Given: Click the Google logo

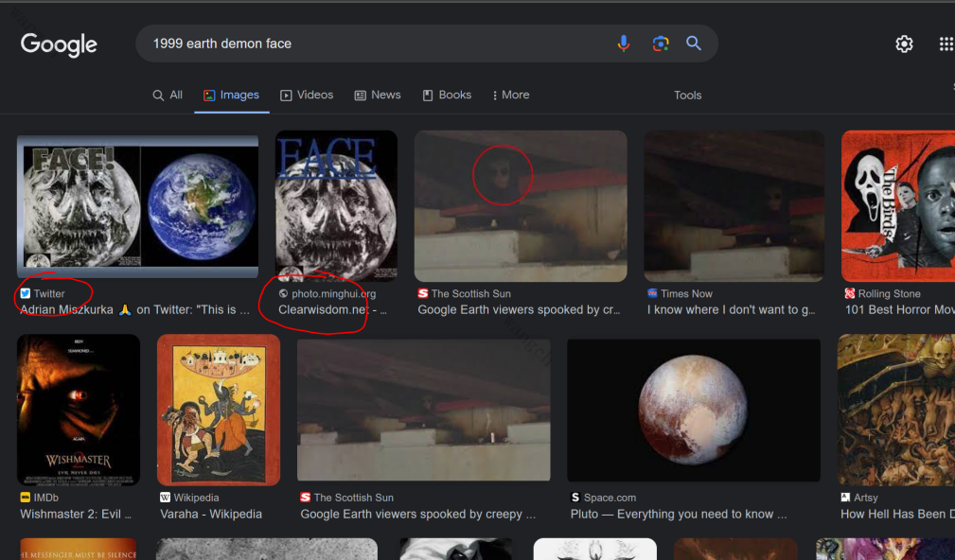Looking at the screenshot, I should (59, 44).
